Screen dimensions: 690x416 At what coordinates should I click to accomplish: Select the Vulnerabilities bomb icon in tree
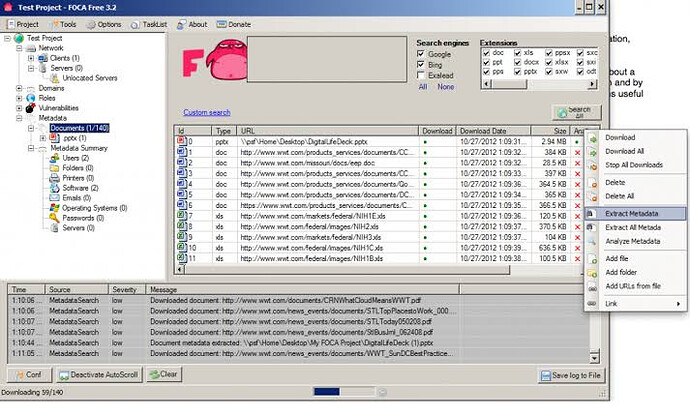[30, 108]
